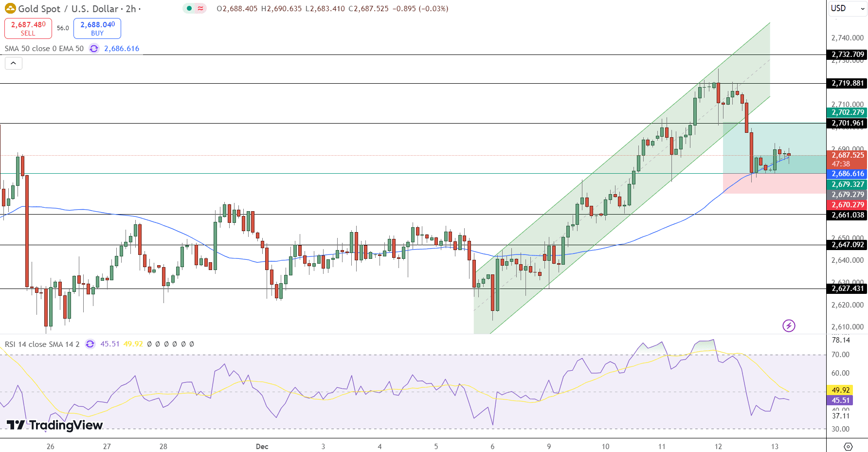Click the Gold Spot / U.S. Dollar title

click(69, 9)
